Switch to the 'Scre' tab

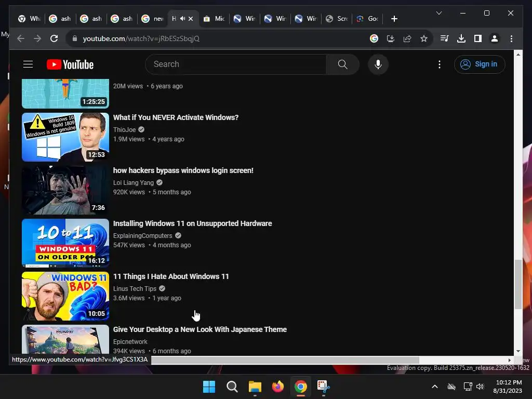[x=337, y=19]
